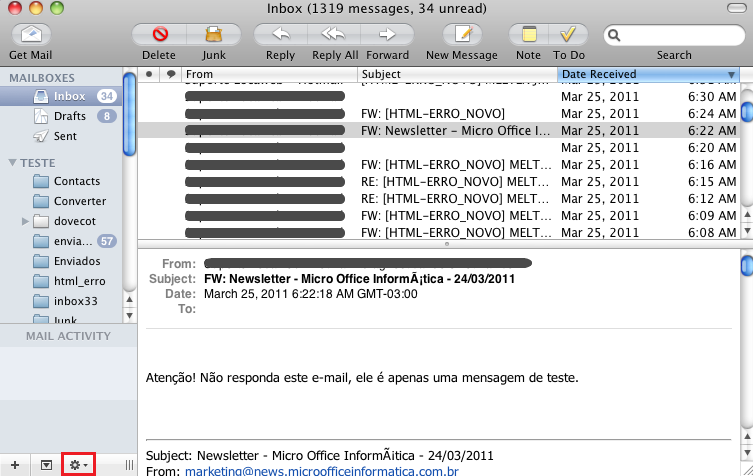Viewport: 753px width, 476px height.
Task: Select the Converter folder
Action: click(x=61, y=201)
